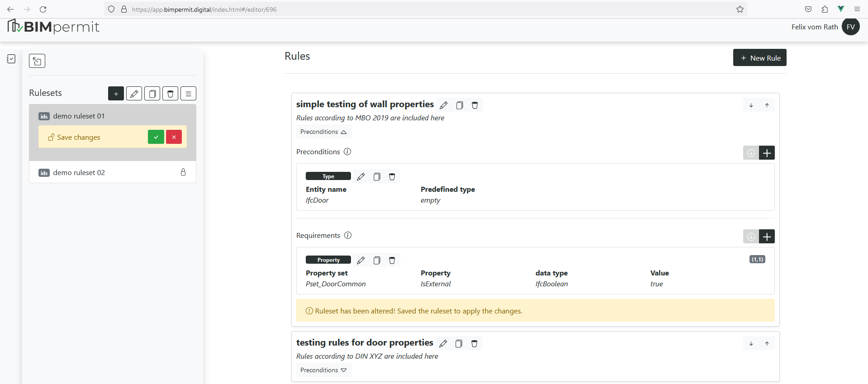The width and height of the screenshot is (868, 384).
Task: Add a new requirement
Action: pyautogui.click(x=767, y=237)
